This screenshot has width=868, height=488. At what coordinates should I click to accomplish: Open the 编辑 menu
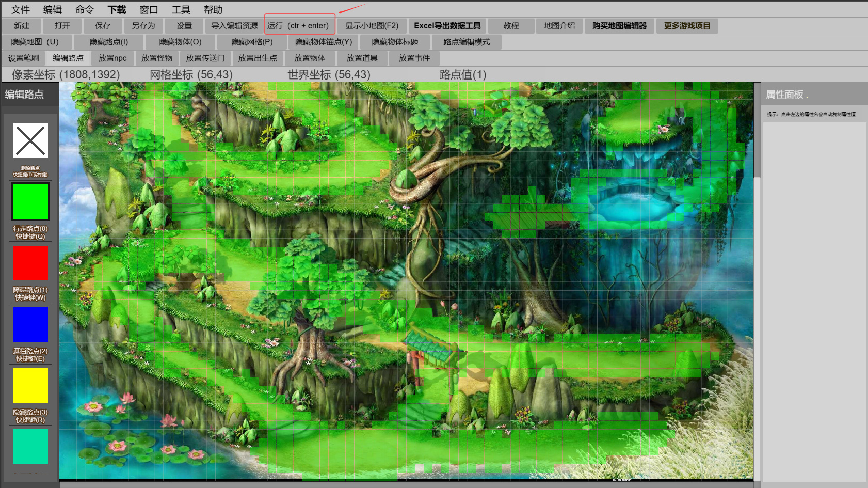click(x=53, y=10)
